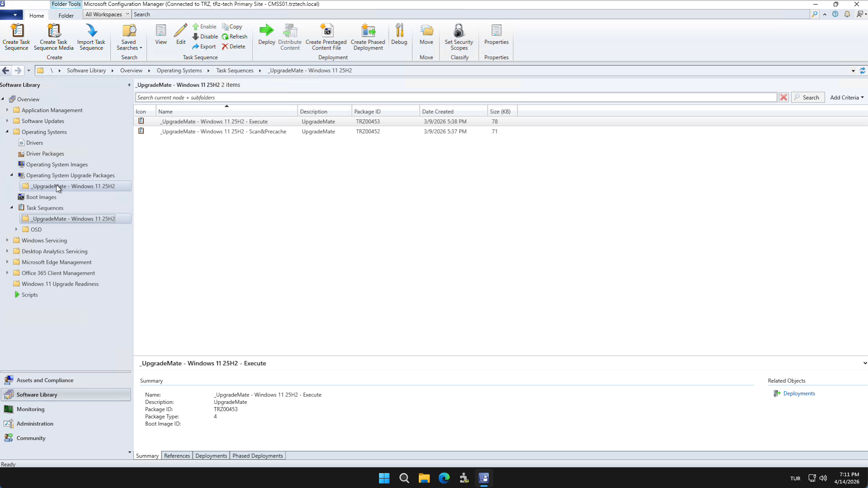Click the 'Search current node' field
The image size is (868, 488).
[456, 98]
